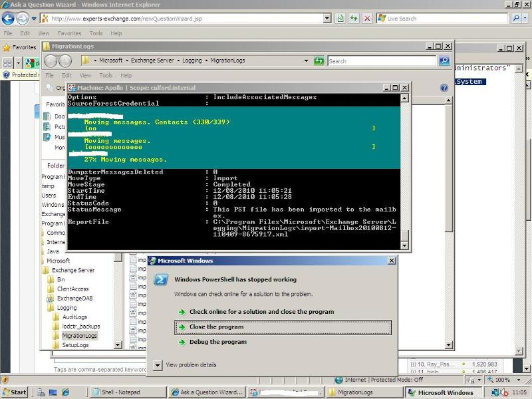Open the Tools menu in the Explorer window
This screenshot has height=399, width=532.
point(106,75)
